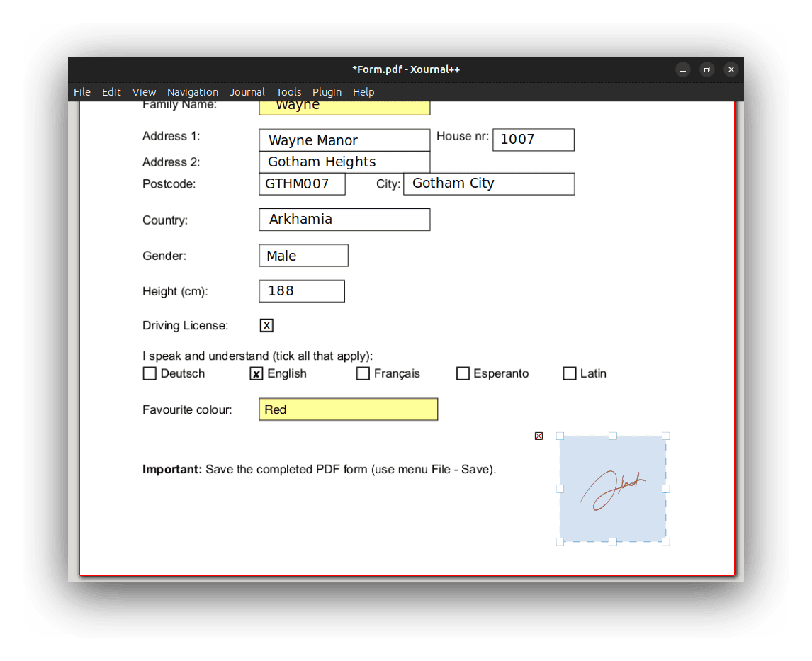Toggle the Driving License checkbox

point(266,326)
